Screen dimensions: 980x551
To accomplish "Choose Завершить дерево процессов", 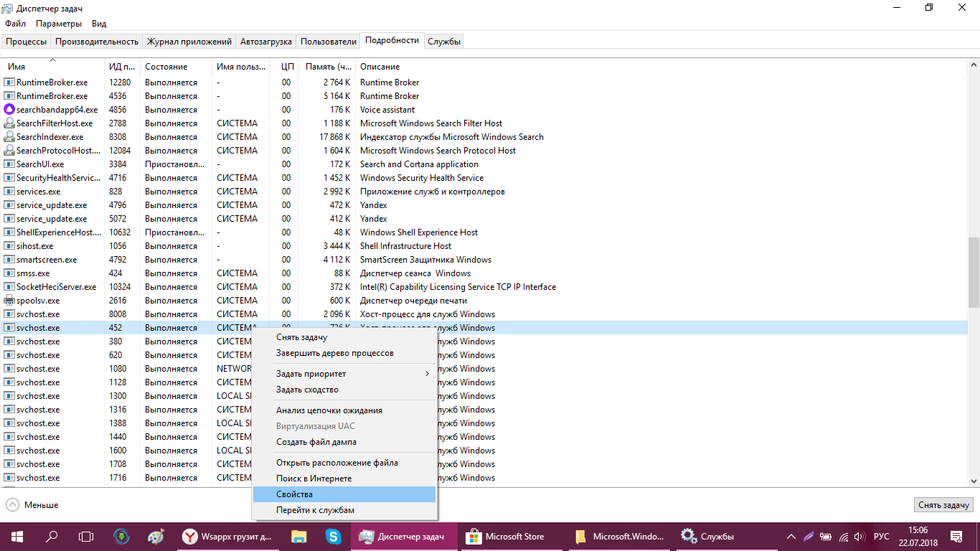I will [344, 353].
